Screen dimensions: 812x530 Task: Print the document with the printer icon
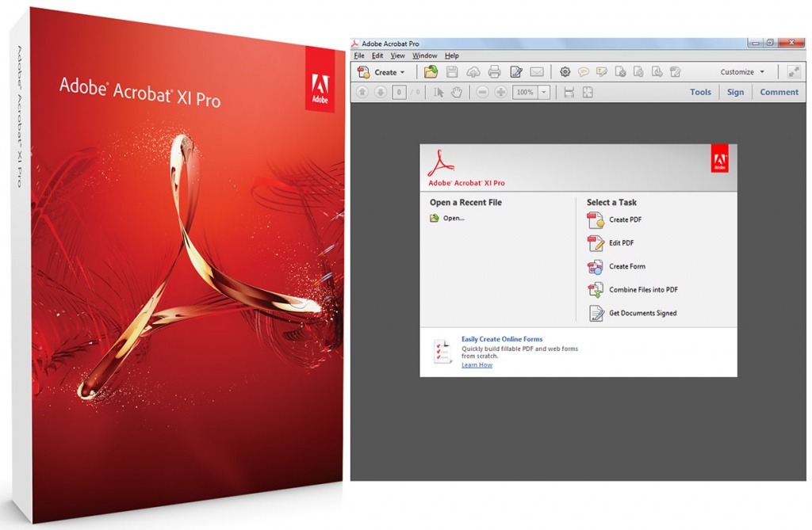[x=494, y=72]
